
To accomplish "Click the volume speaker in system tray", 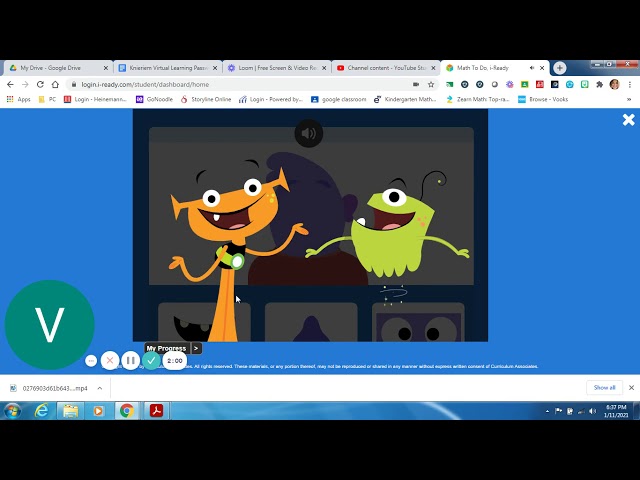I will point(593,411).
